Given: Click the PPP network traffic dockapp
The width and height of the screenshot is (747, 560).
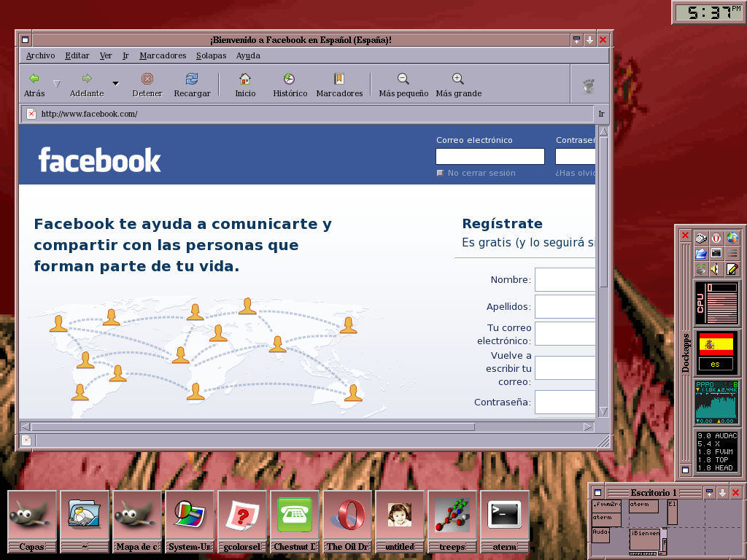Looking at the screenshot, I should click(x=716, y=402).
